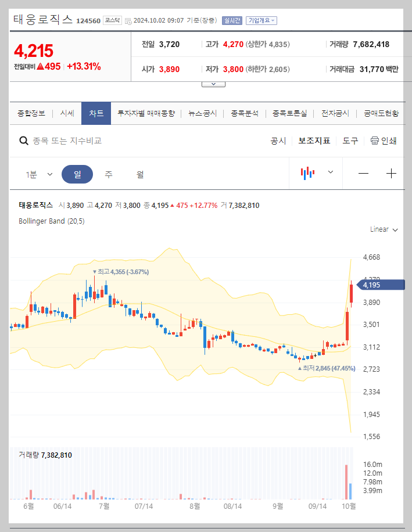Open the 1분 interval dropdown

click(38, 174)
